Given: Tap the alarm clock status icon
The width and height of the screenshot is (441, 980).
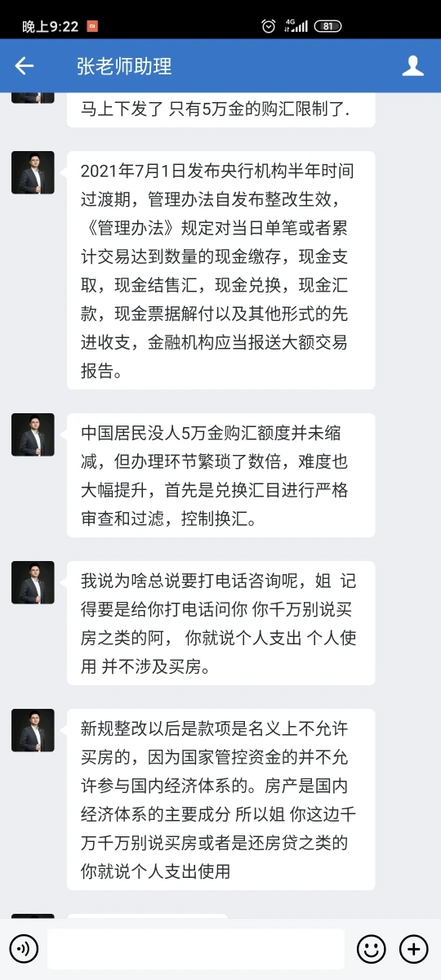Looking at the screenshot, I should point(269,26).
